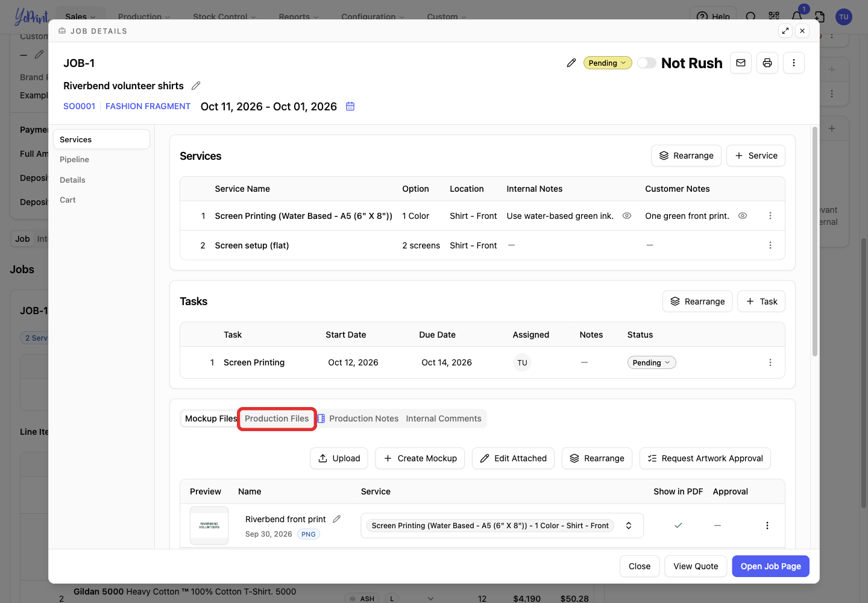The width and height of the screenshot is (868, 603).
Task: Rename the Riverbend front print file
Action: tap(337, 519)
